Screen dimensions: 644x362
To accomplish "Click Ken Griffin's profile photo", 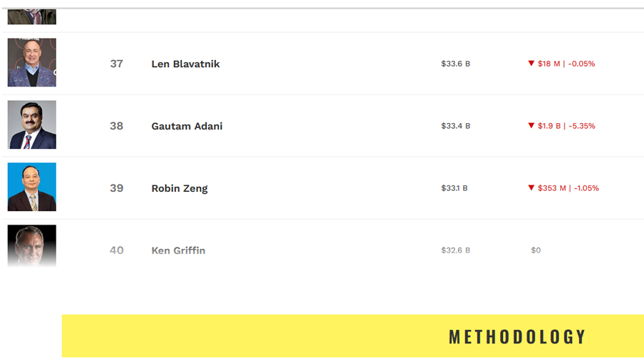I will point(31,246).
